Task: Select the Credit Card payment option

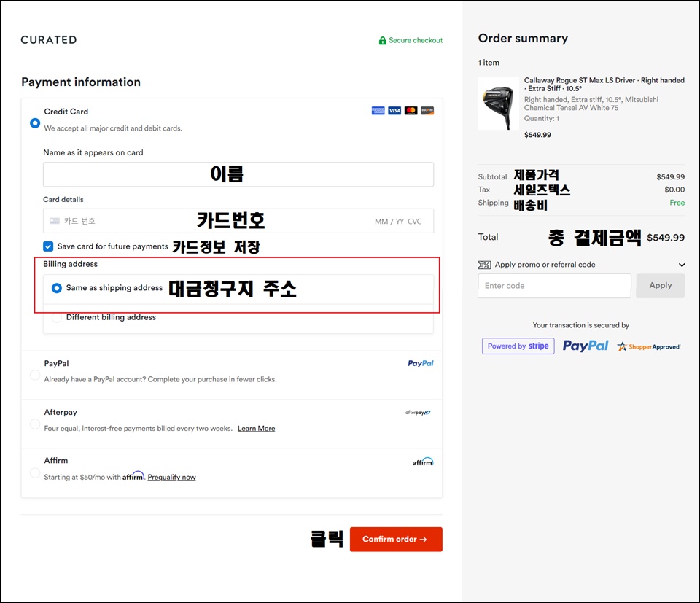Action: click(35, 122)
